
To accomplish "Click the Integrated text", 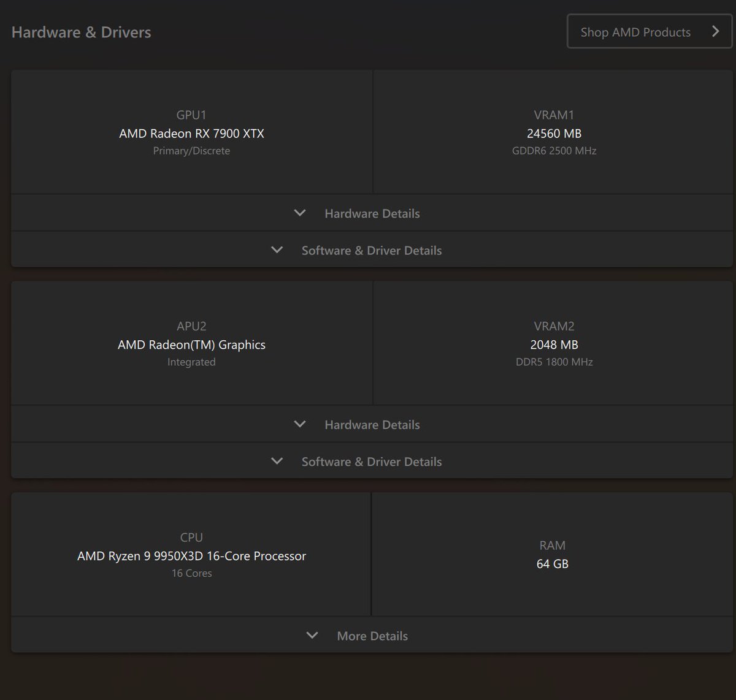I will [x=191, y=362].
